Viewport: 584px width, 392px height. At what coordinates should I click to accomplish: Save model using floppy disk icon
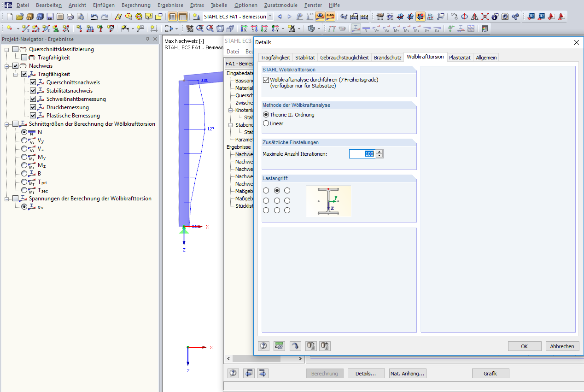click(x=50, y=17)
